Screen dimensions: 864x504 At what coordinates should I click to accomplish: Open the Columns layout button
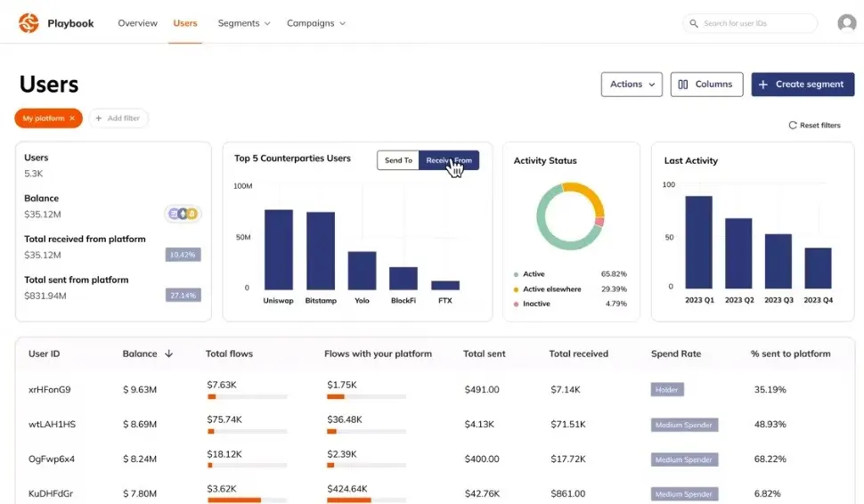point(705,85)
